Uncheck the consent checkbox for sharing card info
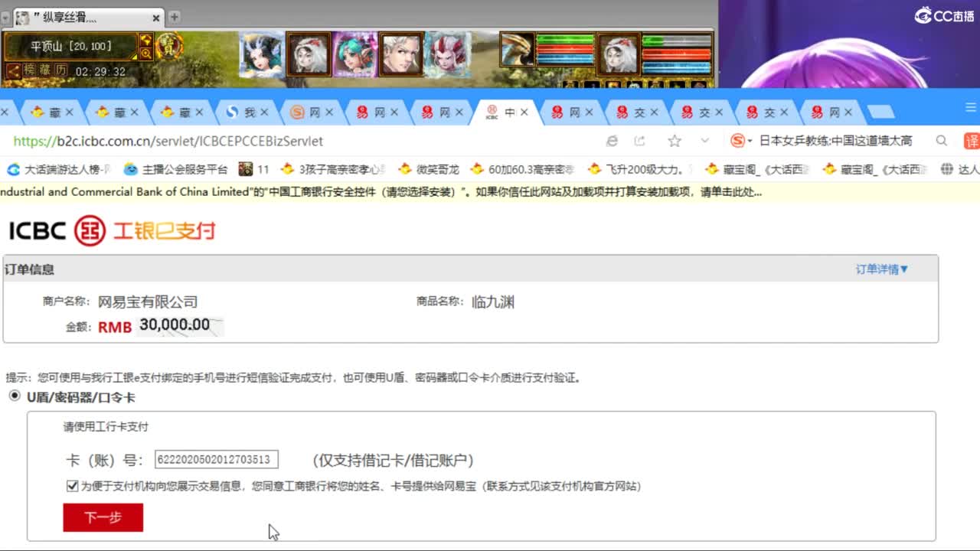 pos(72,485)
